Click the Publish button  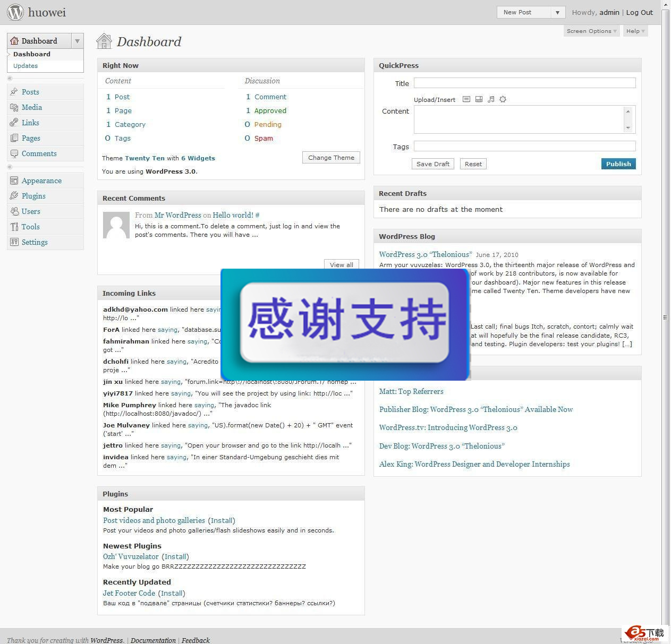[x=618, y=164]
